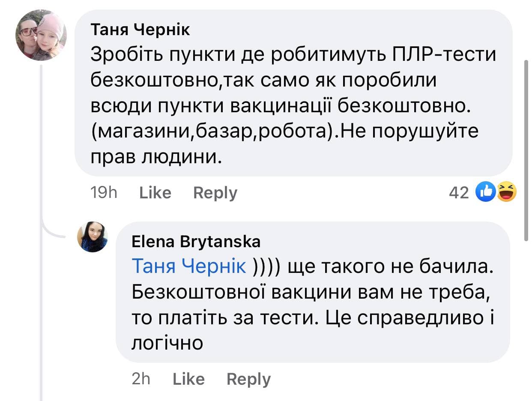Open Elena Brytanska's profile picture
532x401 pixels.
[92, 237]
